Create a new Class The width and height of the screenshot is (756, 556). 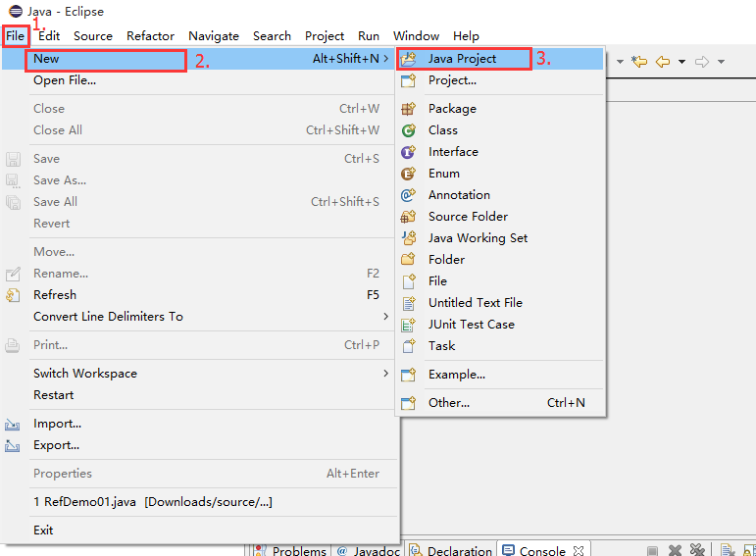click(x=499, y=130)
